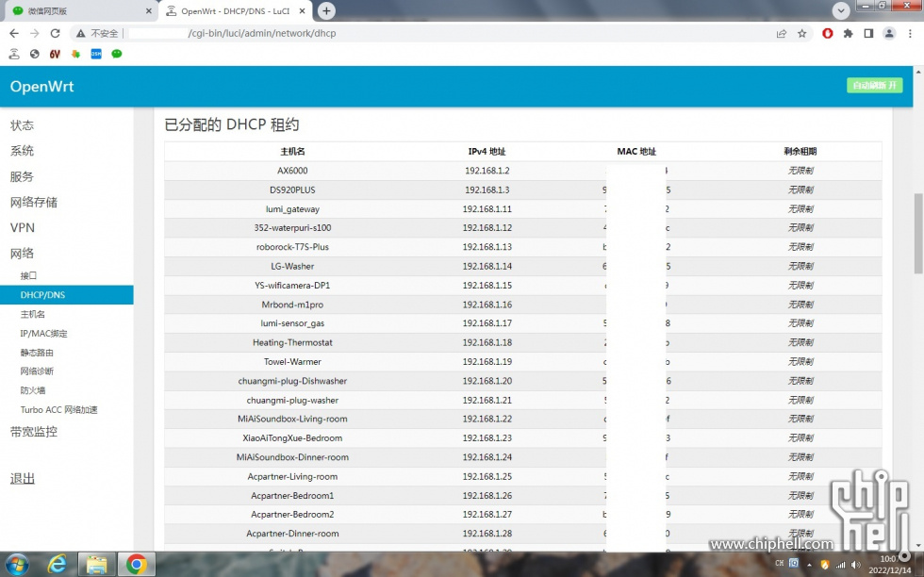
Task: Collapse the 网络 sidebar menu
Action: [22, 254]
